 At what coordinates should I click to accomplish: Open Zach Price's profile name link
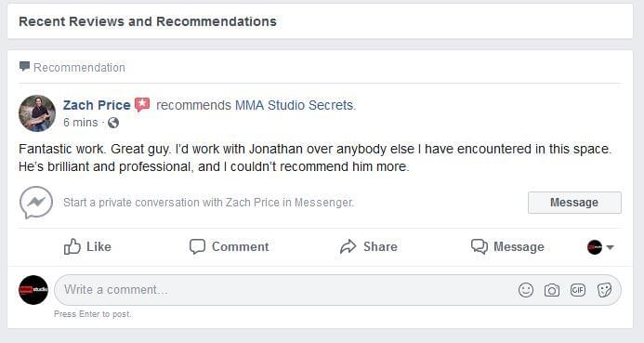pyautogui.click(x=97, y=105)
